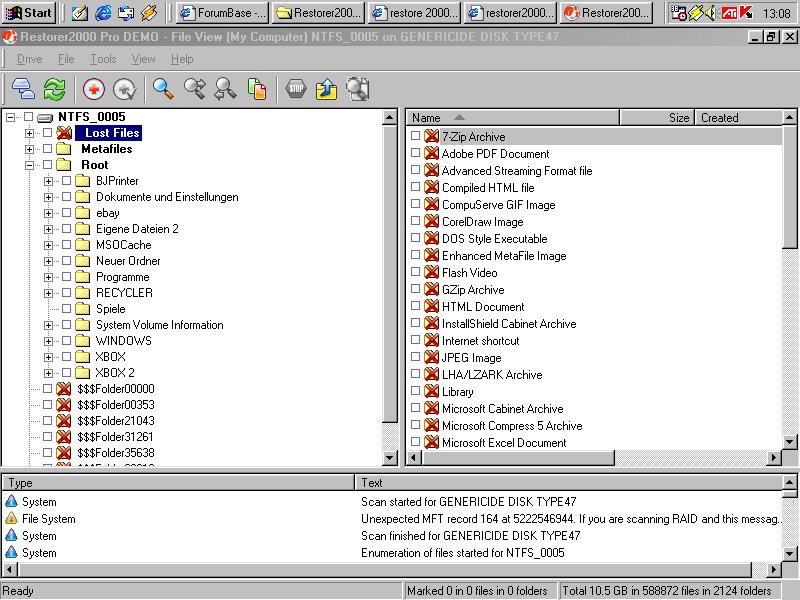Click the NTFS_0005 drive icon
Image resolution: width=800 pixels, height=600 pixels.
tap(45, 117)
